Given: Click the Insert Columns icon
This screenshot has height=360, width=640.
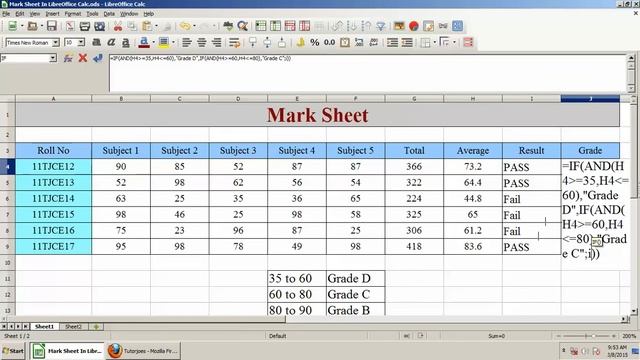Looking at the screenshot, I should point(275,26).
